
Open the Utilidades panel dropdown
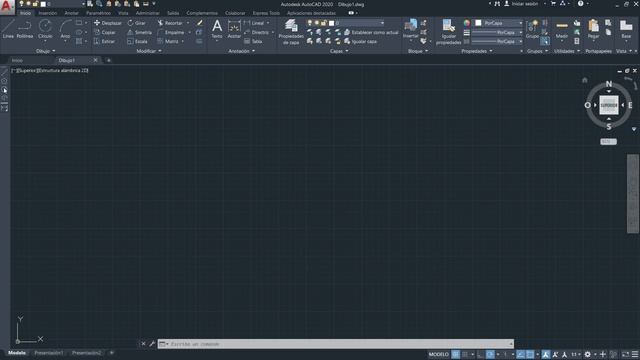(x=567, y=51)
